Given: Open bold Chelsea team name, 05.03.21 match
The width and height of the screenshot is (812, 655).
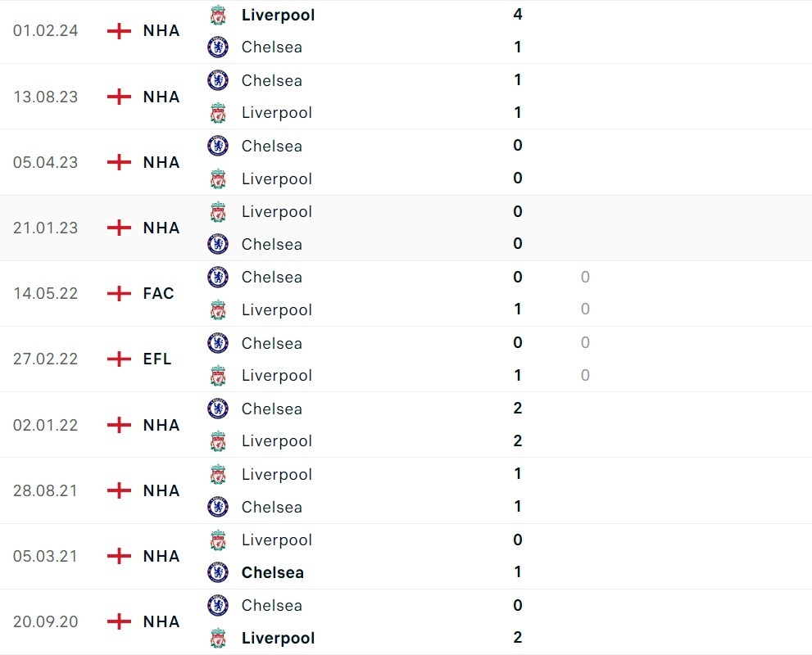Looking at the screenshot, I should coord(273,572).
